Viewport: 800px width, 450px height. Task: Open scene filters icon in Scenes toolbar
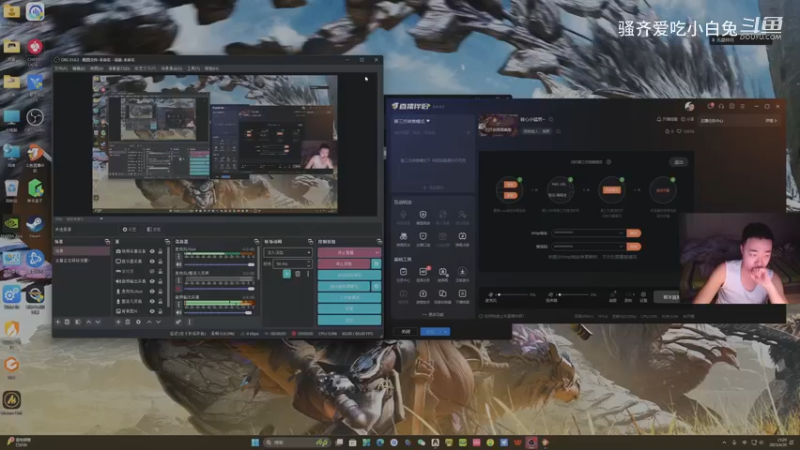pos(78,322)
